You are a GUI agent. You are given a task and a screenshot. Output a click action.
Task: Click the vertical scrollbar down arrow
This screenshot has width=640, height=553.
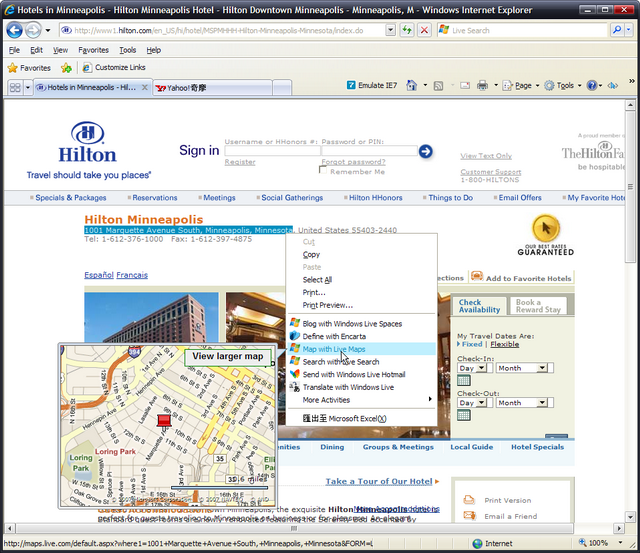pos(630,516)
